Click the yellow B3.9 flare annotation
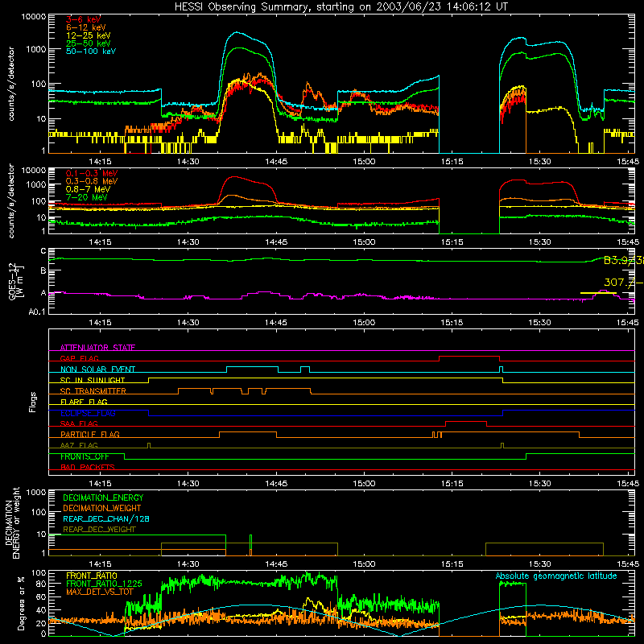 point(623,260)
